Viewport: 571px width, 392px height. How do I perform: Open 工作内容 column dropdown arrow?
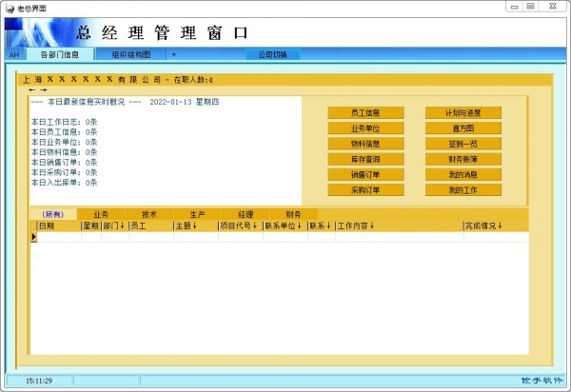click(x=372, y=226)
